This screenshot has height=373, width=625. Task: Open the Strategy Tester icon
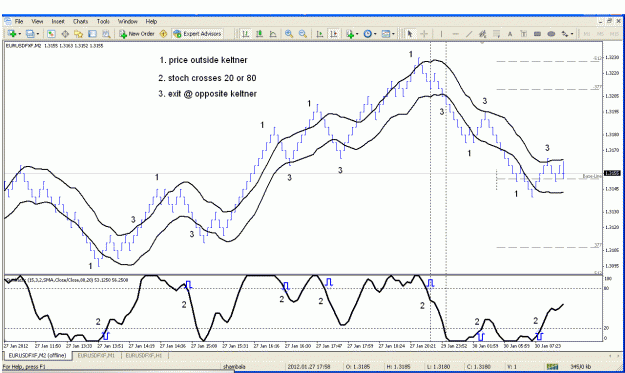106,34
